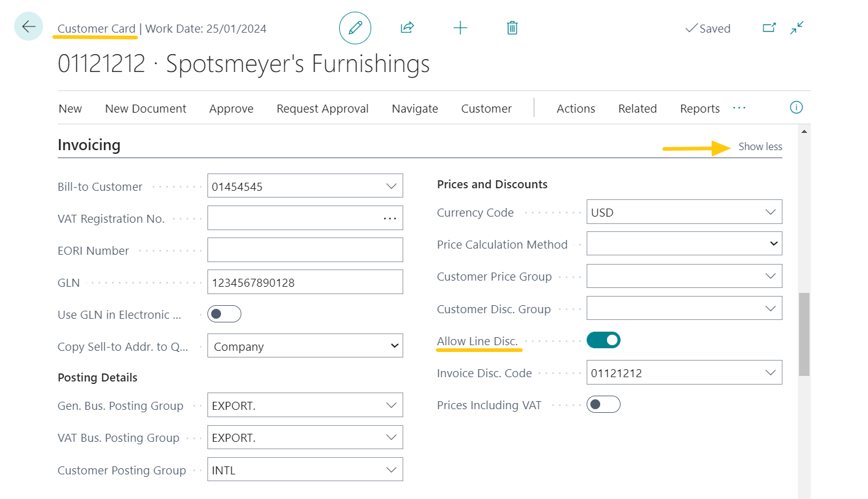Enable Prices Including VAT toggle
Screen dimensions: 868x499
point(603,404)
